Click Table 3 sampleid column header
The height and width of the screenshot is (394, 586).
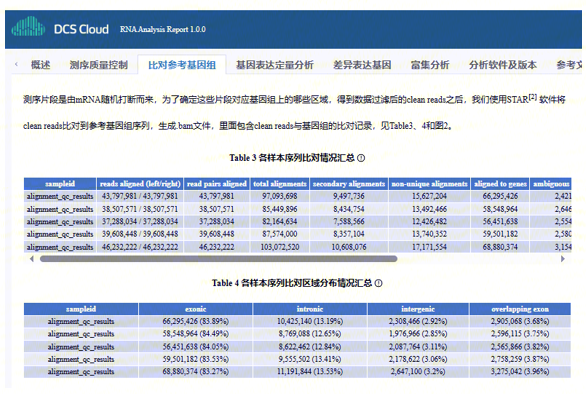click(60, 184)
